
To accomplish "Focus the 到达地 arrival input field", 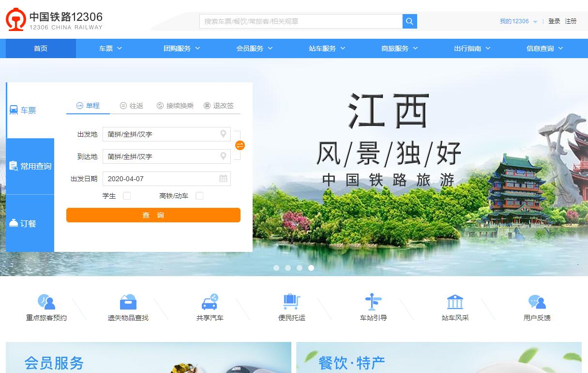I will (166, 156).
